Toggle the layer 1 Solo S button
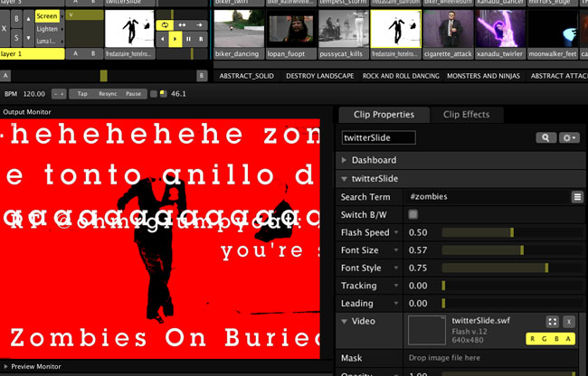This screenshot has height=376, width=588. pos(16,38)
